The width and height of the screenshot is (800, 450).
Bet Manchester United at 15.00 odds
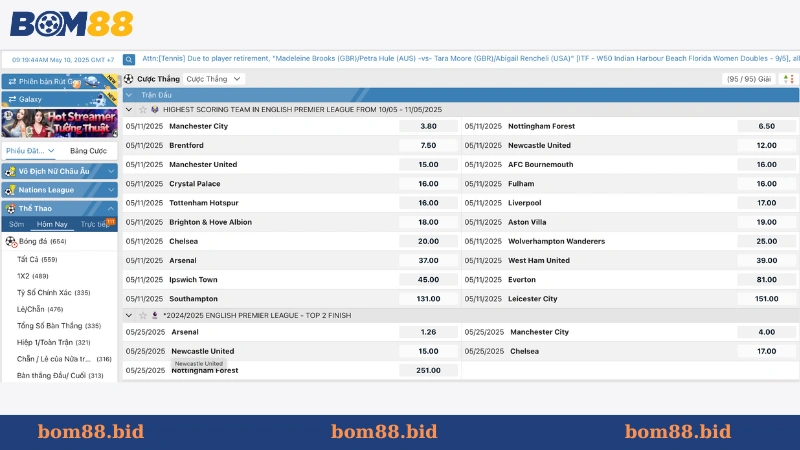point(428,164)
